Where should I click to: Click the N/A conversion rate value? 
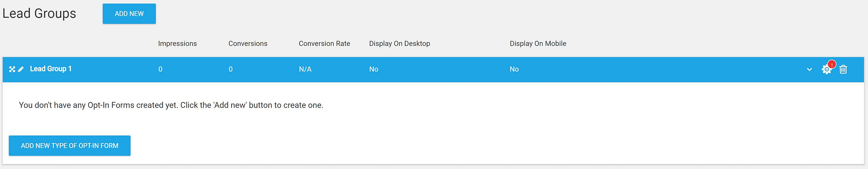(305, 69)
